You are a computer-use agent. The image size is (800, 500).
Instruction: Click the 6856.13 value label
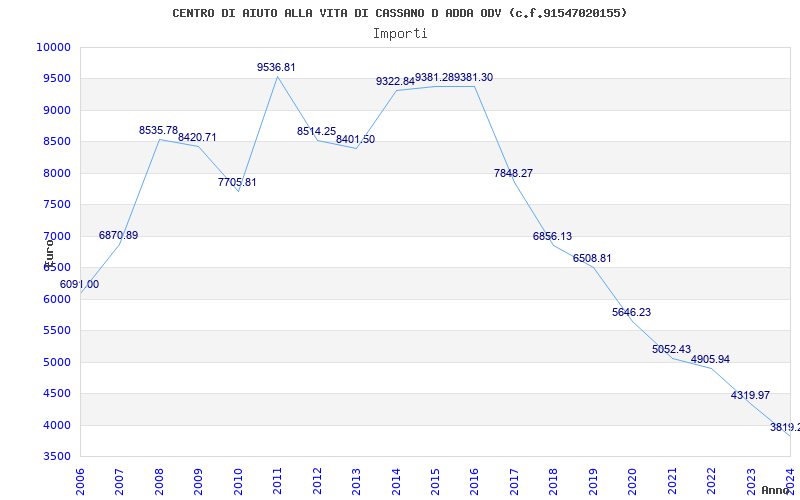(553, 237)
